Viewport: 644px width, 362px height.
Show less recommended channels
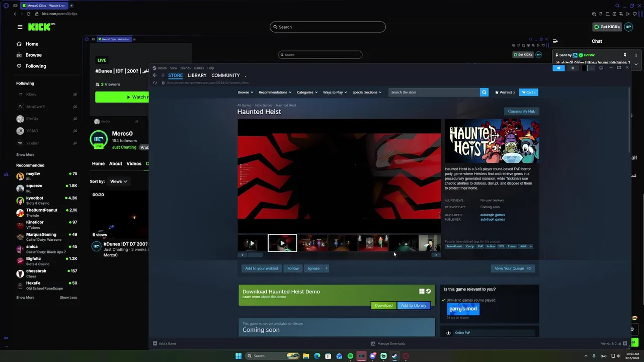[x=68, y=298]
